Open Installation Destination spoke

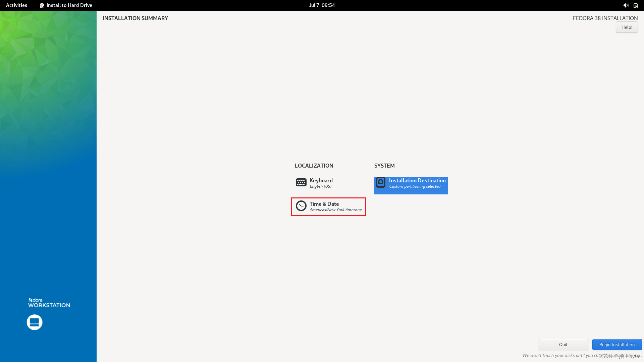(417, 180)
